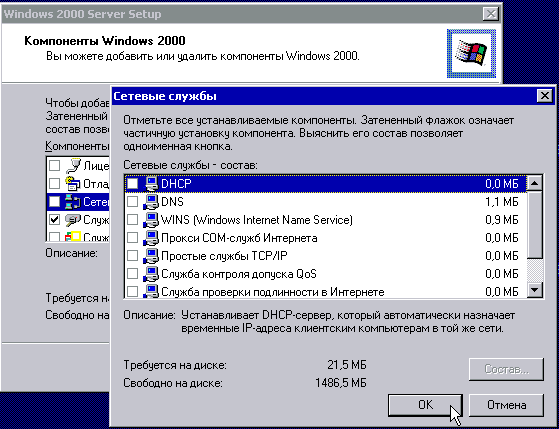Select Служба проверки подлинности в Интернете row

click(325, 291)
